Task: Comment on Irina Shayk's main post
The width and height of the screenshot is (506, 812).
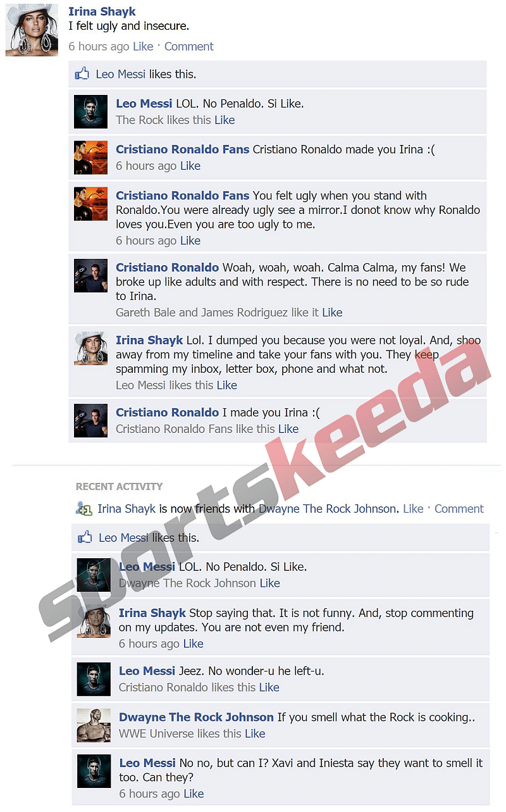Action: [189, 46]
